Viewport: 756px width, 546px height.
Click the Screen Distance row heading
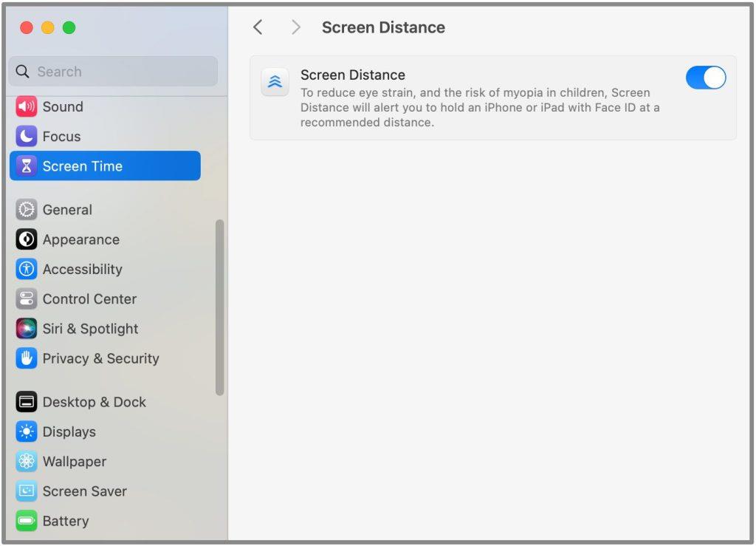[352, 75]
